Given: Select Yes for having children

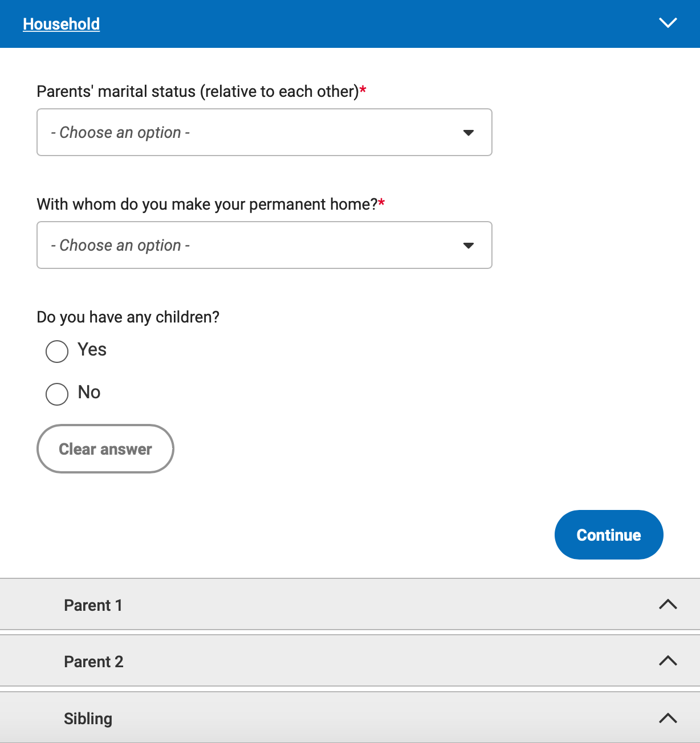Looking at the screenshot, I should tap(56, 352).
